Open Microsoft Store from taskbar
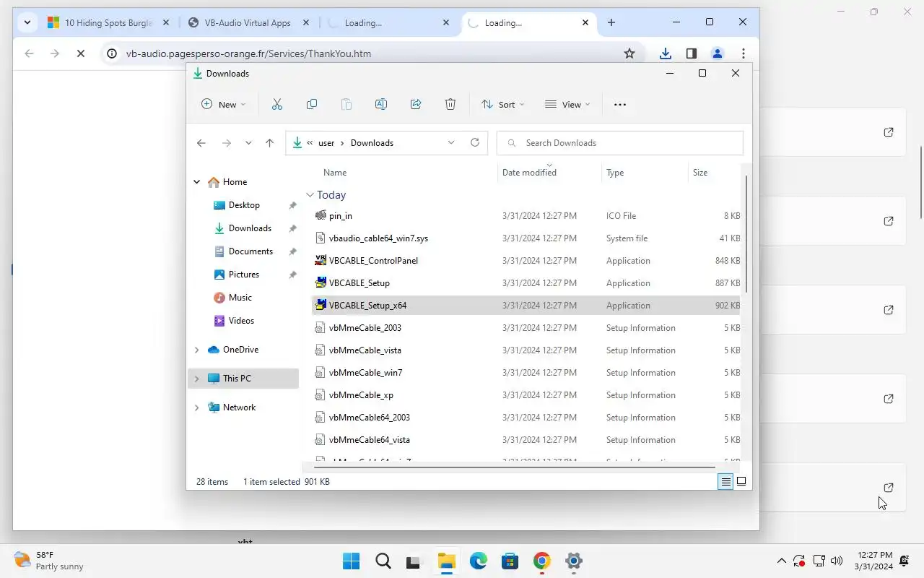This screenshot has height=578, width=924. (510, 561)
